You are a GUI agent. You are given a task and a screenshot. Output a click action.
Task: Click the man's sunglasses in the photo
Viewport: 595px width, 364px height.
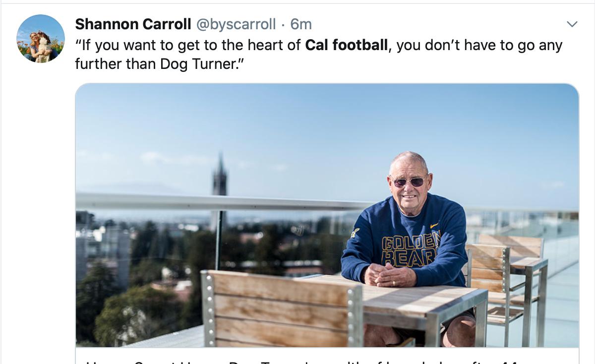[x=409, y=182]
